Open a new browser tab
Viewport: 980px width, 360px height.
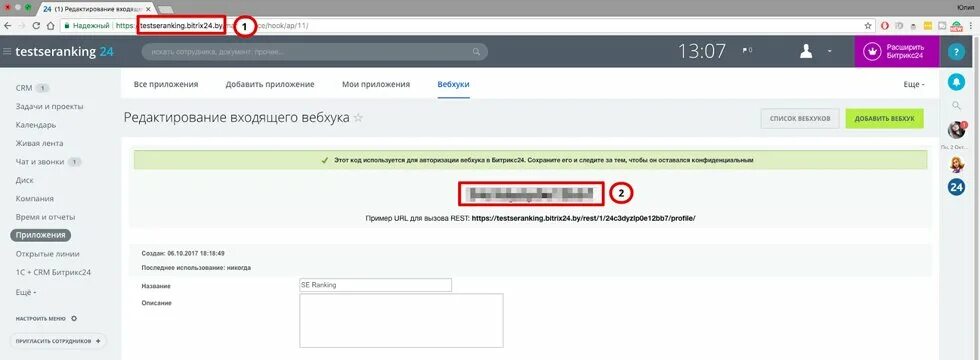click(166, 9)
